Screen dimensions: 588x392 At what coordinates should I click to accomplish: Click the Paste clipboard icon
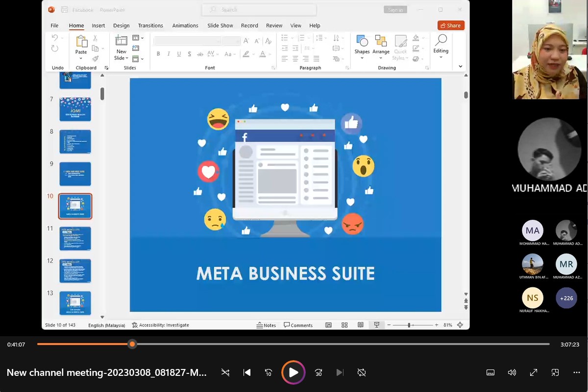tap(81, 42)
